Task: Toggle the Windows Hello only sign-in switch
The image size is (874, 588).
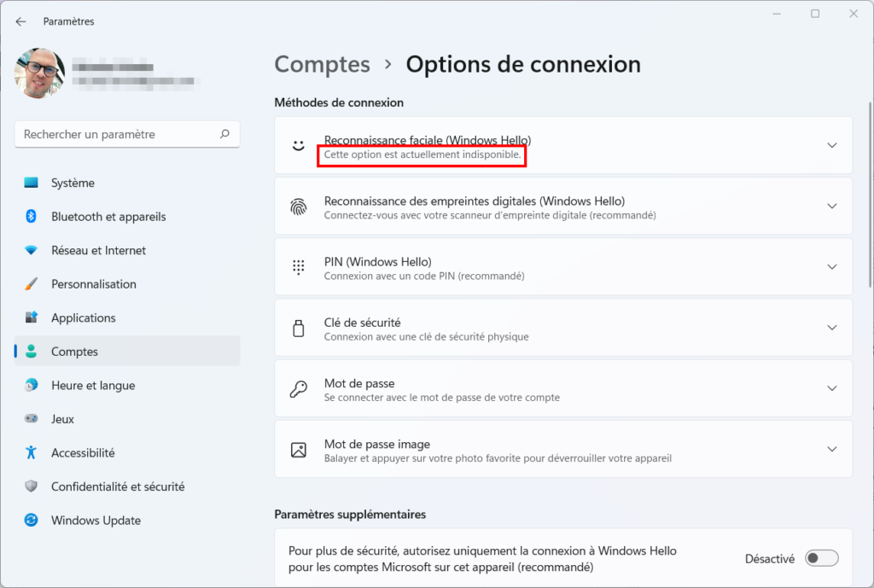Action: click(822, 558)
